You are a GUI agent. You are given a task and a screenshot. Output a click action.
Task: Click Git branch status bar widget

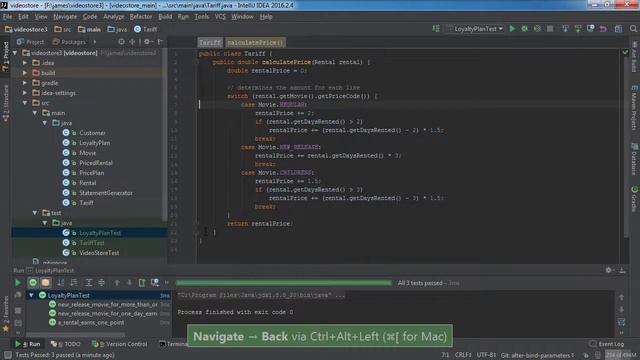(x=537, y=355)
